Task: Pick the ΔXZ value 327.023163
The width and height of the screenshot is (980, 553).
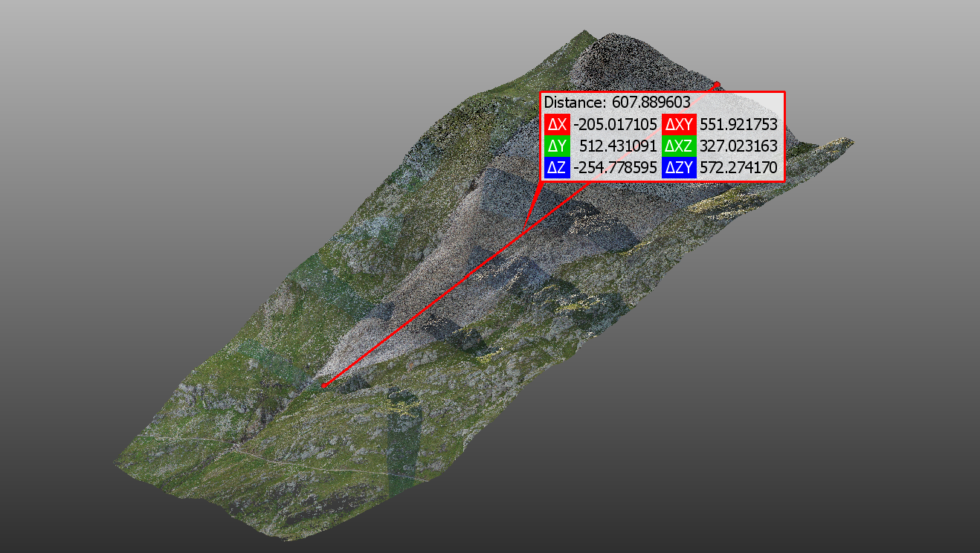Action: pos(738,146)
